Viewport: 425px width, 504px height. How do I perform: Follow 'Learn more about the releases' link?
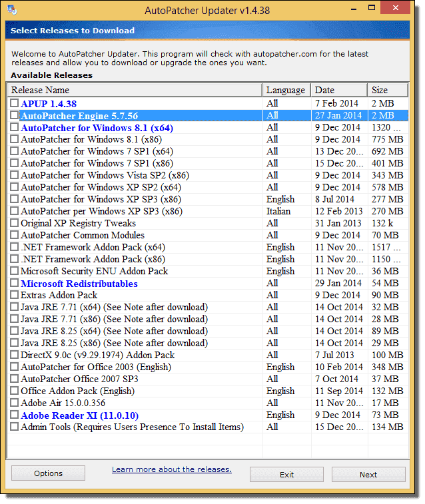172,469
